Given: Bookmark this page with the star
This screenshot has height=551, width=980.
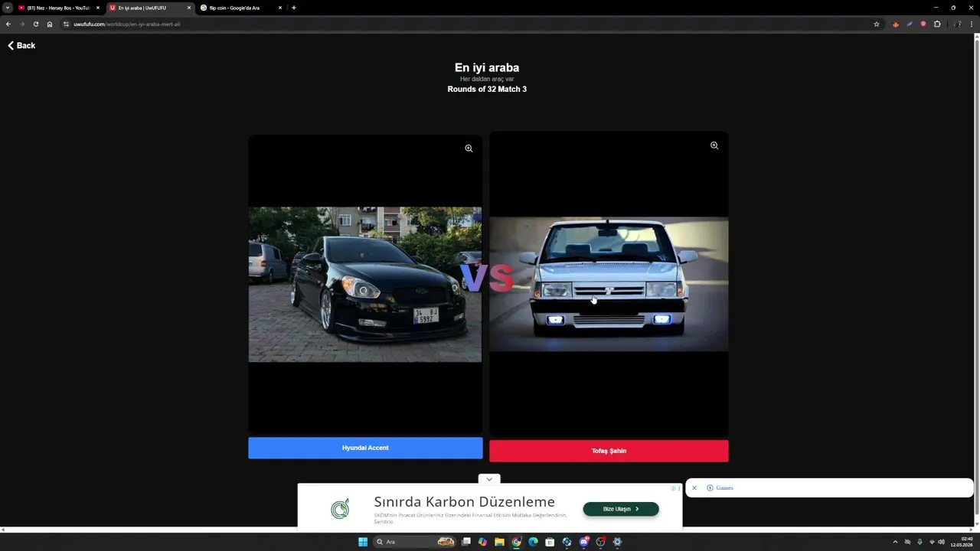Looking at the screenshot, I should [x=877, y=24].
